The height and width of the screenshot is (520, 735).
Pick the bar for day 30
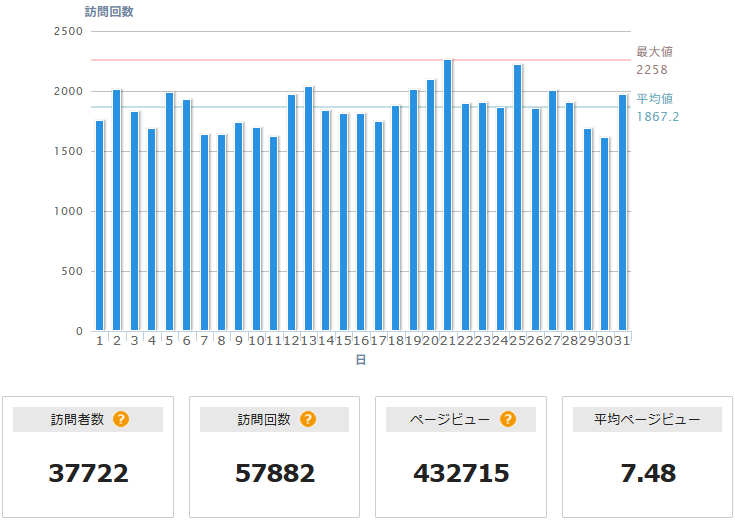tap(604, 234)
